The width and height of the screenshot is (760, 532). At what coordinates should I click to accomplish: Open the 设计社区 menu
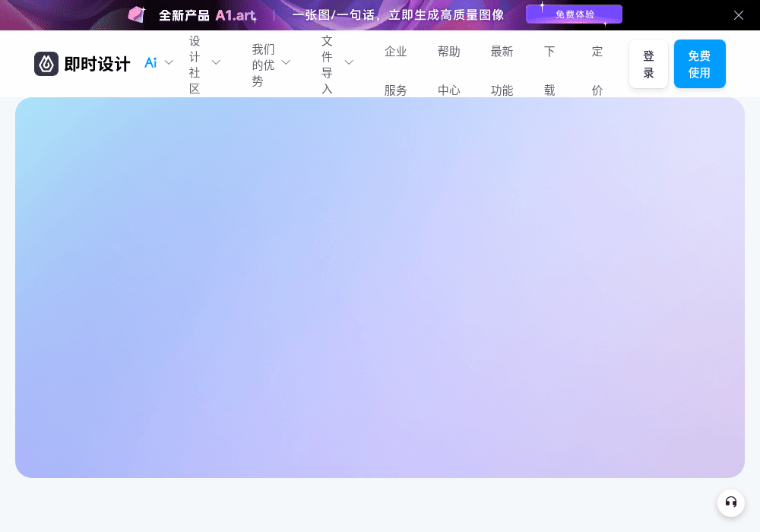[195, 65]
